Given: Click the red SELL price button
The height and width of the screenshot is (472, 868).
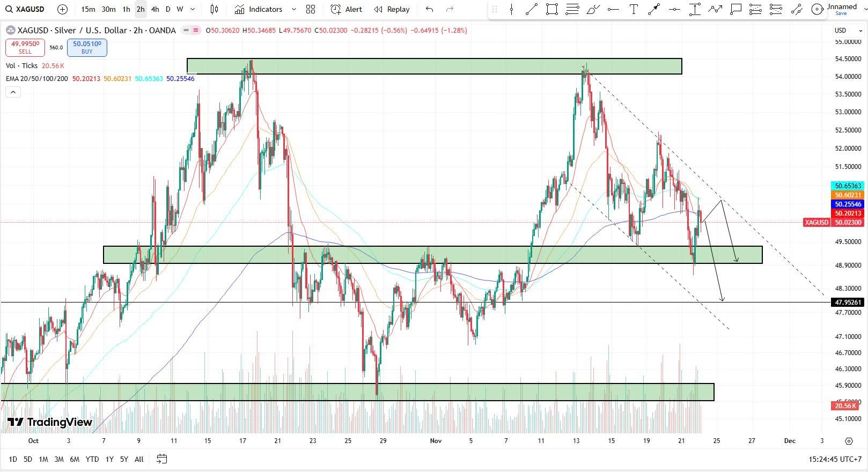Looking at the screenshot, I should pos(25,48).
